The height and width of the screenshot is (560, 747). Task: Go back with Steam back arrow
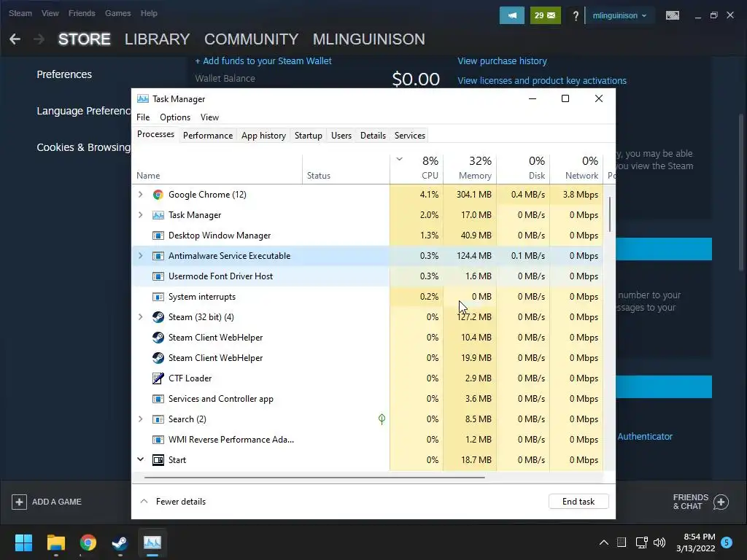click(x=15, y=39)
